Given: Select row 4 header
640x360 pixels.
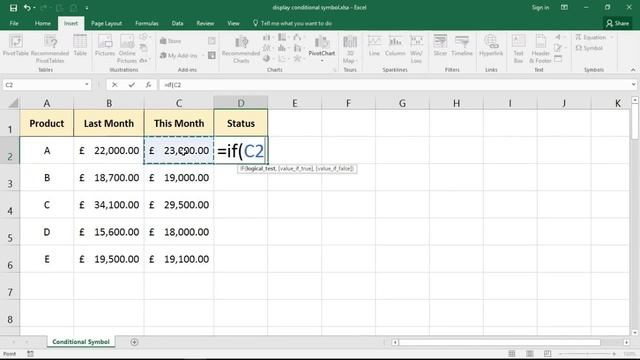Looking at the screenshot, I should [10, 205].
